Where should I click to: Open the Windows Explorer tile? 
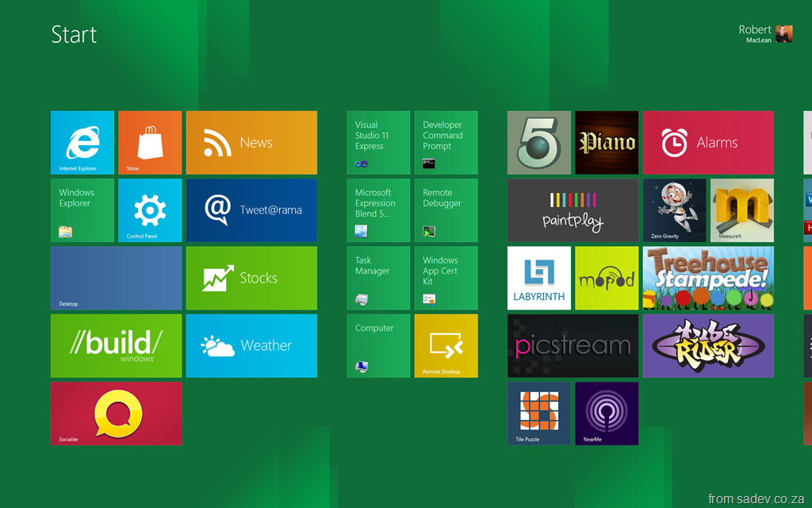pos(82,210)
